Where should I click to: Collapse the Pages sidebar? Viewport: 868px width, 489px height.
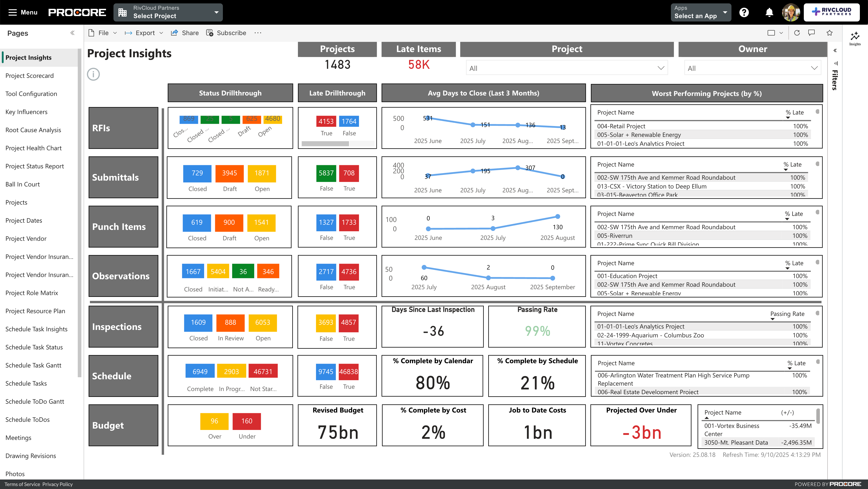click(72, 33)
